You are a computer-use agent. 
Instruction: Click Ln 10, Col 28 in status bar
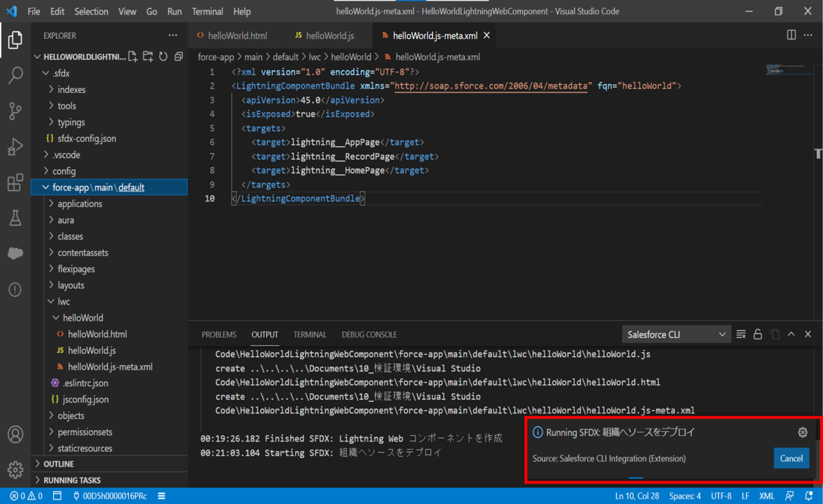[x=637, y=496]
